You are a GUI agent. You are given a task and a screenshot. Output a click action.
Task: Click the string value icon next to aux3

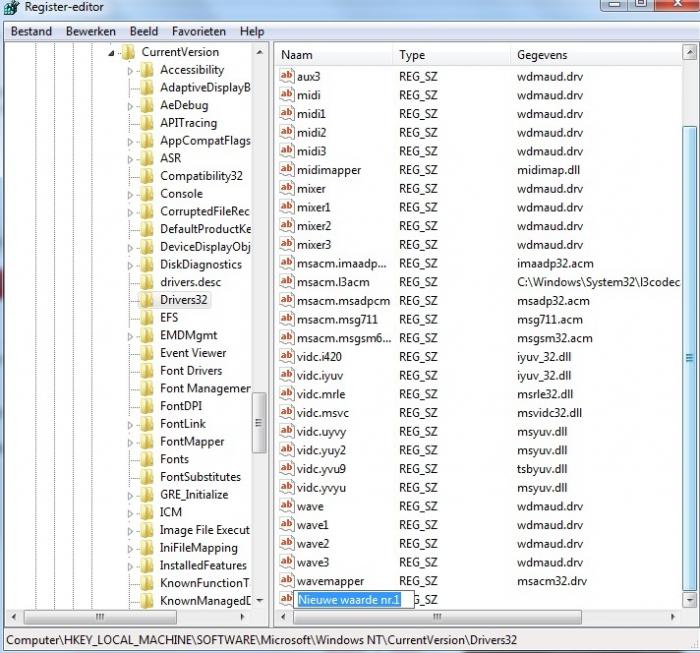pyautogui.click(x=287, y=76)
